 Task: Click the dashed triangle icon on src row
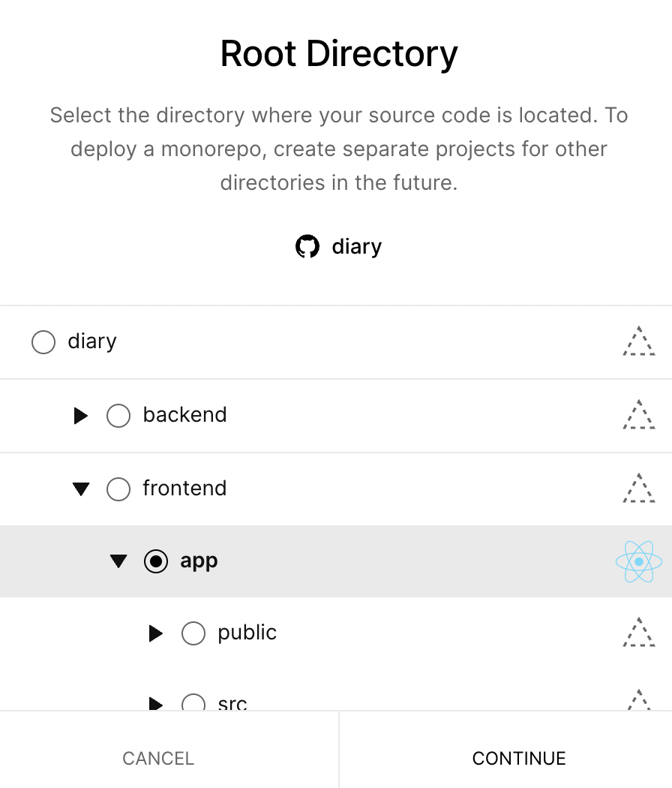tap(639, 699)
